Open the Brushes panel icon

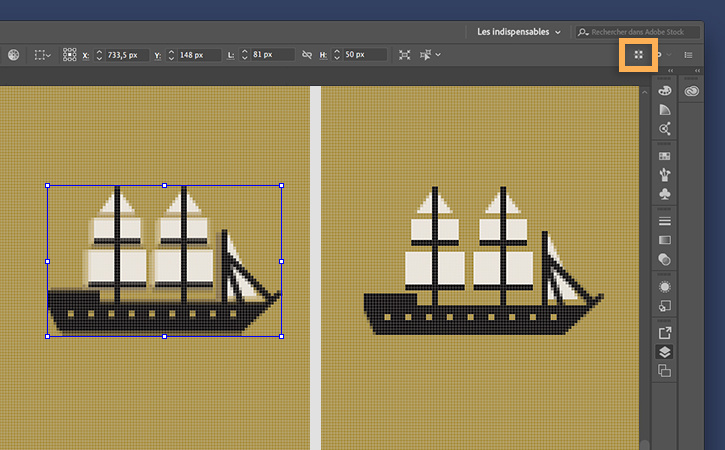664,175
